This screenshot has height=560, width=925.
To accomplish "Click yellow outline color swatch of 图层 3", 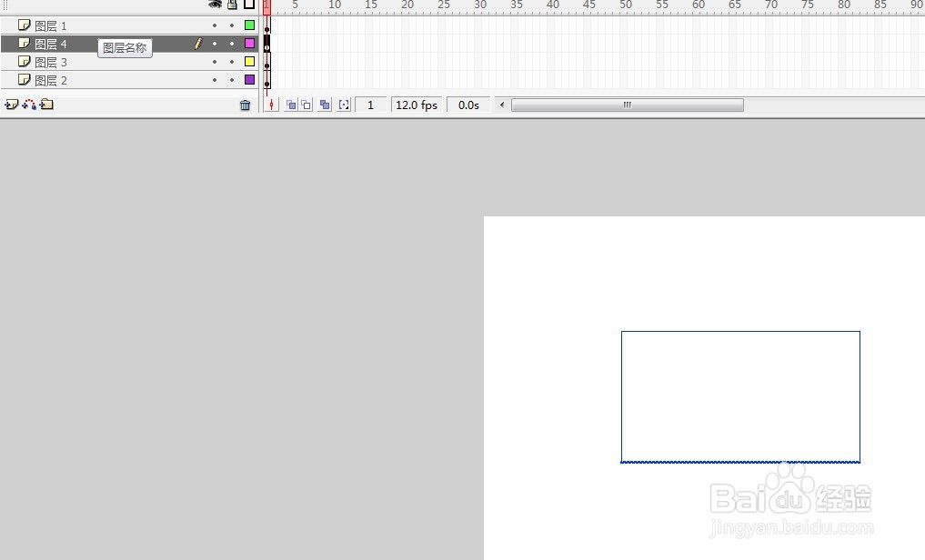I will 249,61.
